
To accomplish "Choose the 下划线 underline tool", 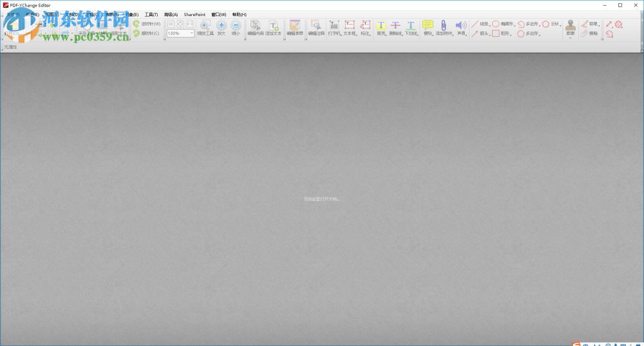I will coord(411,28).
